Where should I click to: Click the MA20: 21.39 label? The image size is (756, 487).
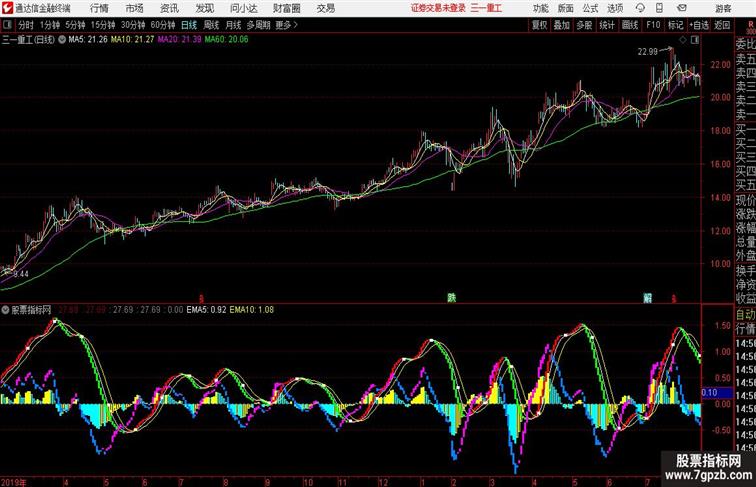point(179,40)
